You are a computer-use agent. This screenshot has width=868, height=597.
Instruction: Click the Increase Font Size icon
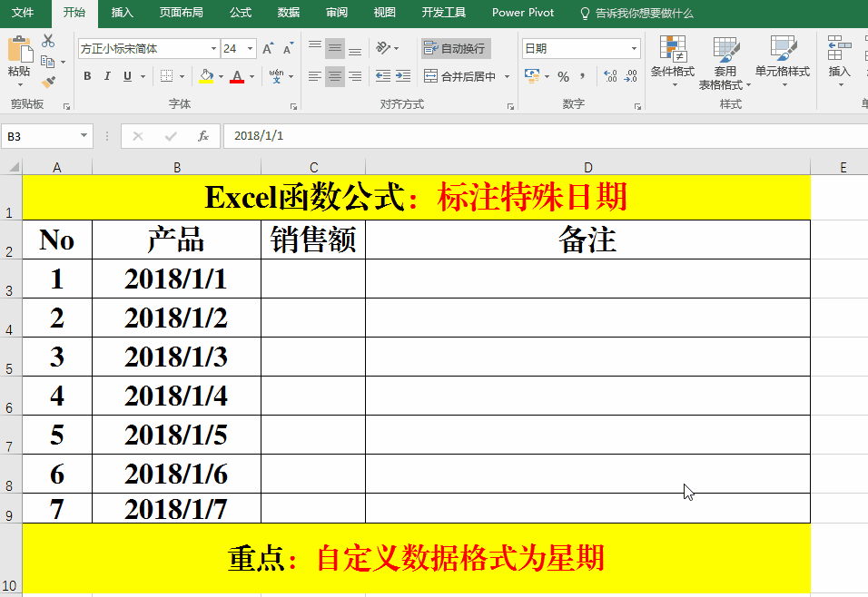click(x=268, y=49)
